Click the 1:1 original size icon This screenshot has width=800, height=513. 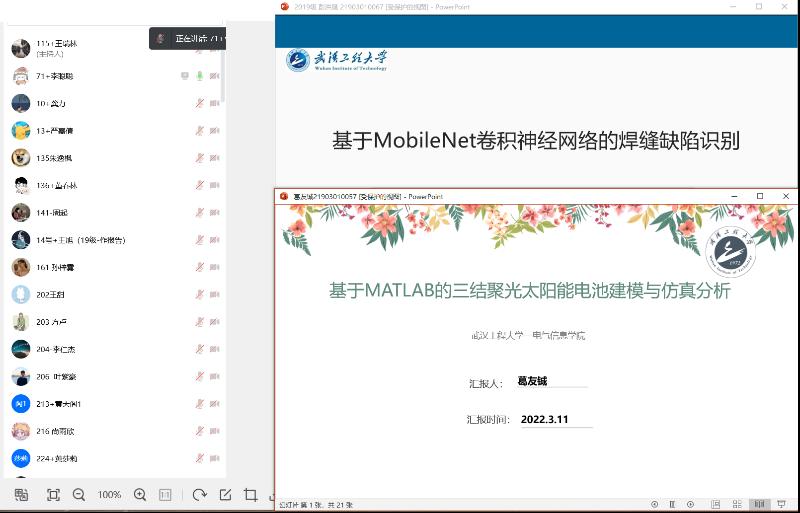click(166, 495)
